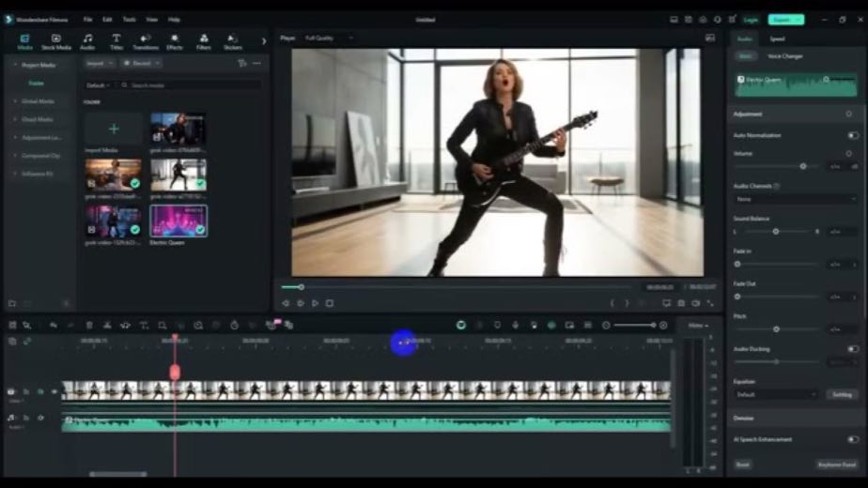Image resolution: width=868 pixels, height=488 pixels.
Task: Open the Default sort dropdown
Action: point(98,85)
